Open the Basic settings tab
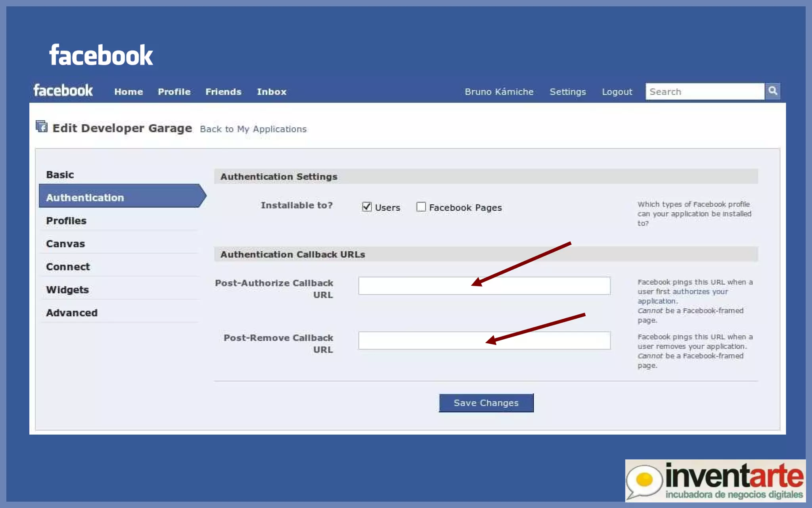Viewport: 812px width, 508px height. click(x=60, y=175)
